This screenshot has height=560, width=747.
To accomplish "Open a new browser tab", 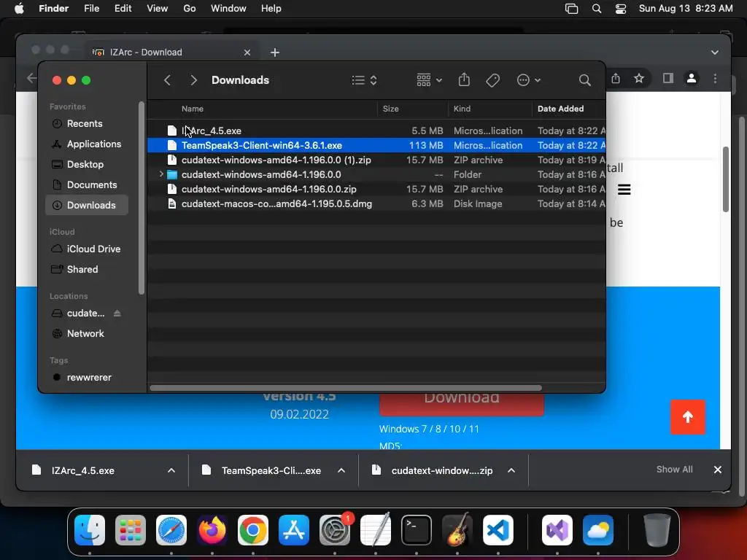I will [x=275, y=52].
